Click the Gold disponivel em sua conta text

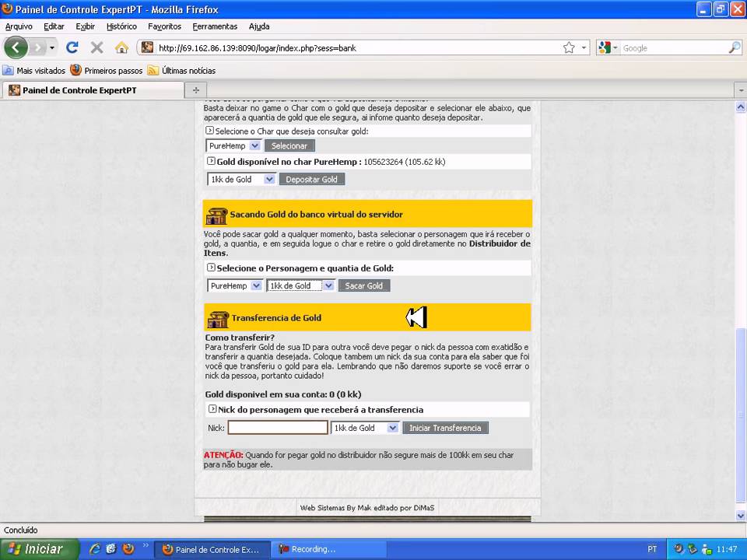click(283, 394)
